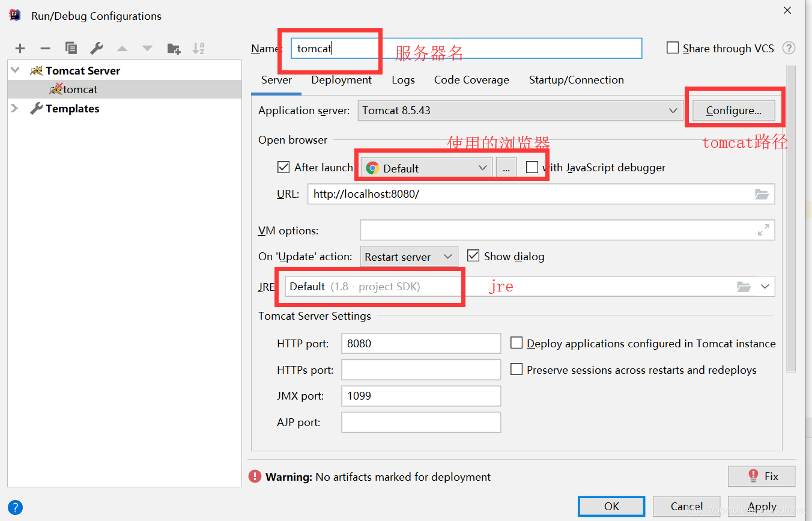Image resolution: width=812 pixels, height=521 pixels.
Task: Click the AJP port field
Action: click(x=421, y=422)
